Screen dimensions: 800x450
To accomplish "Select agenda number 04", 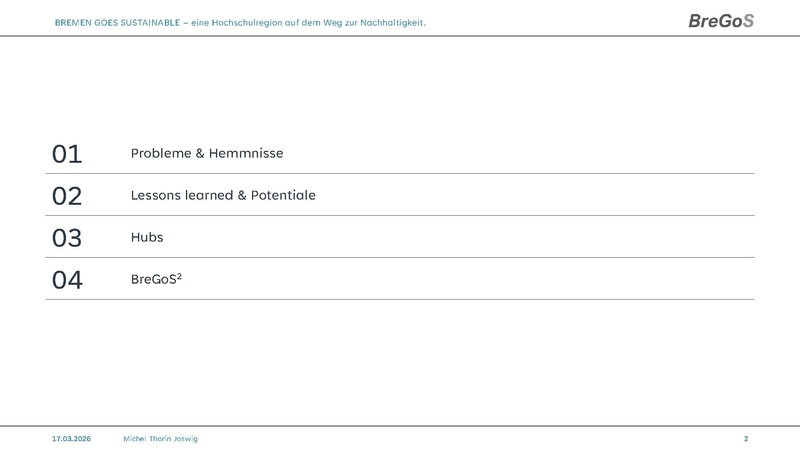I will [x=66, y=280].
